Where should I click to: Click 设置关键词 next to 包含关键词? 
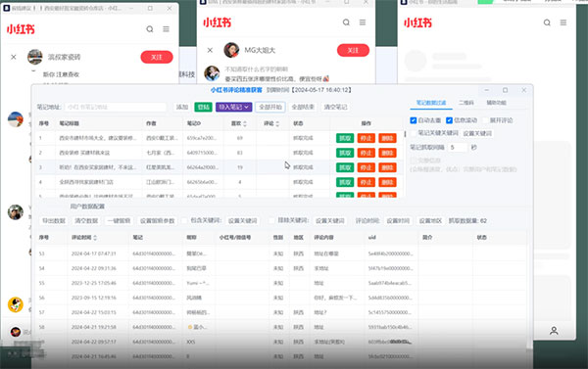point(243,220)
